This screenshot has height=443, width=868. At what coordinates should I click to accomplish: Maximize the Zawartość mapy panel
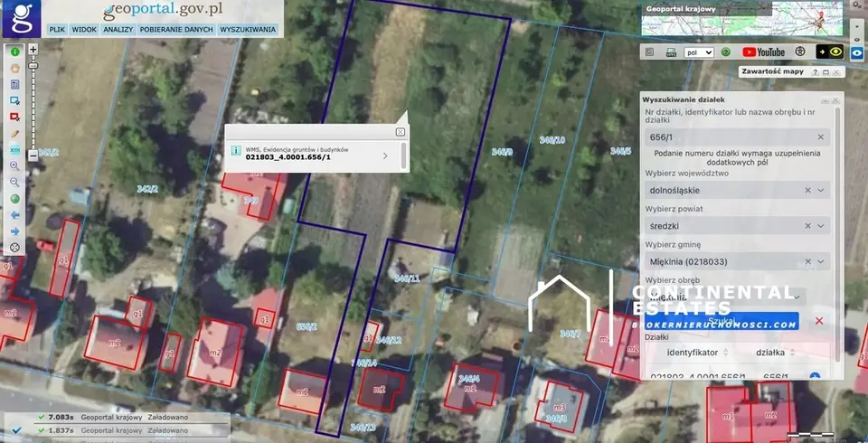click(x=826, y=72)
